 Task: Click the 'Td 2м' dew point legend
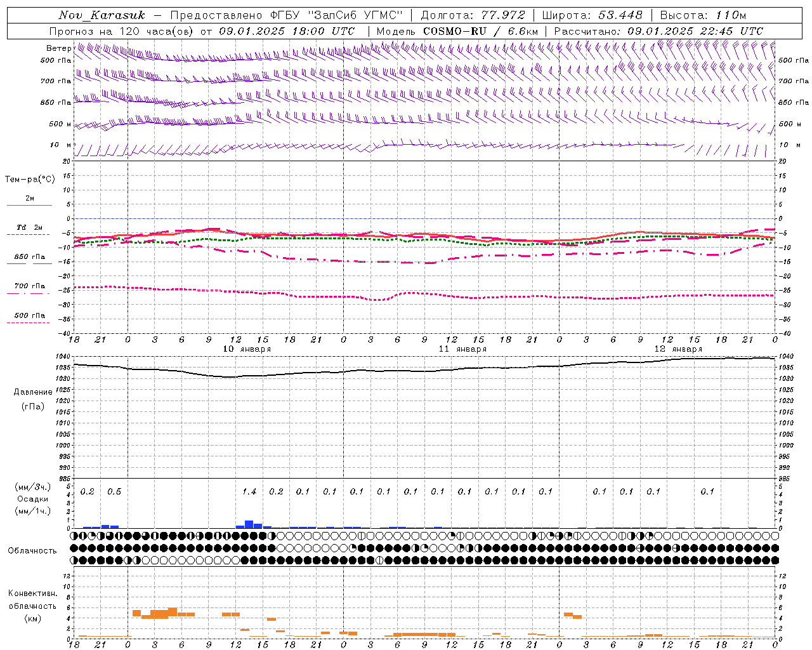tap(30, 227)
